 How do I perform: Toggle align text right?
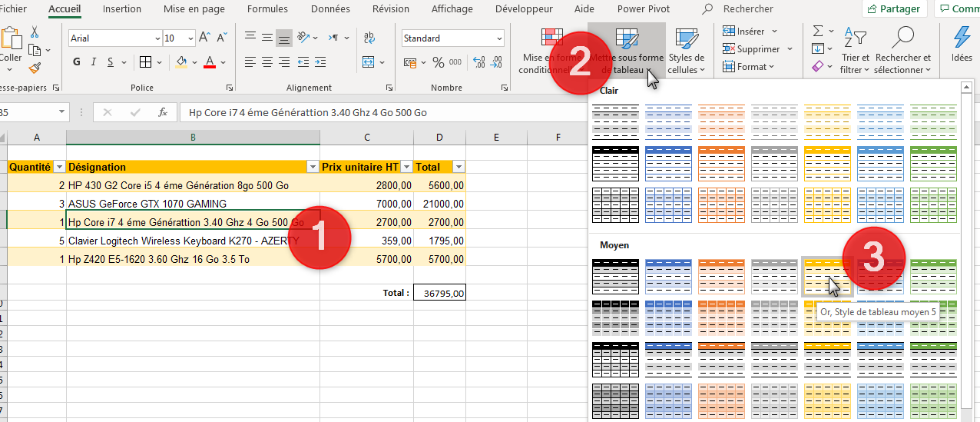click(284, 61)
